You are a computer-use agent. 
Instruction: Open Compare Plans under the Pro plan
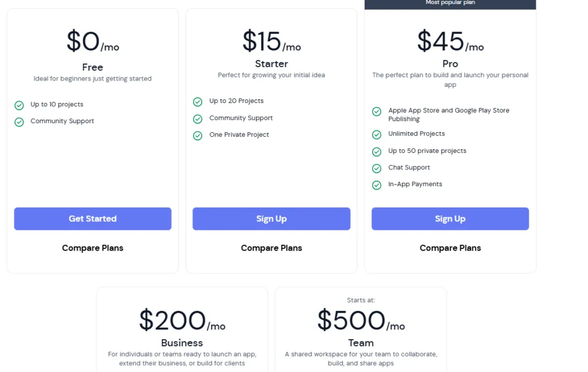coord(450,248)
